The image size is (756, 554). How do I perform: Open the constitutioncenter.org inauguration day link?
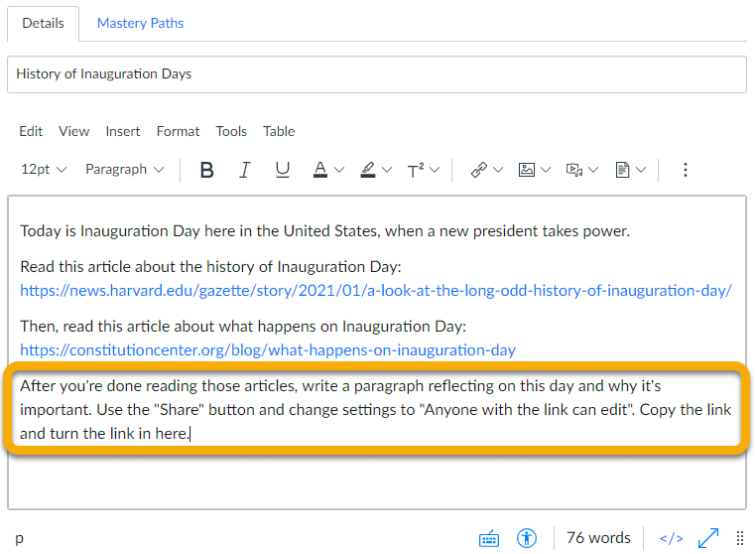pos(268,349)
